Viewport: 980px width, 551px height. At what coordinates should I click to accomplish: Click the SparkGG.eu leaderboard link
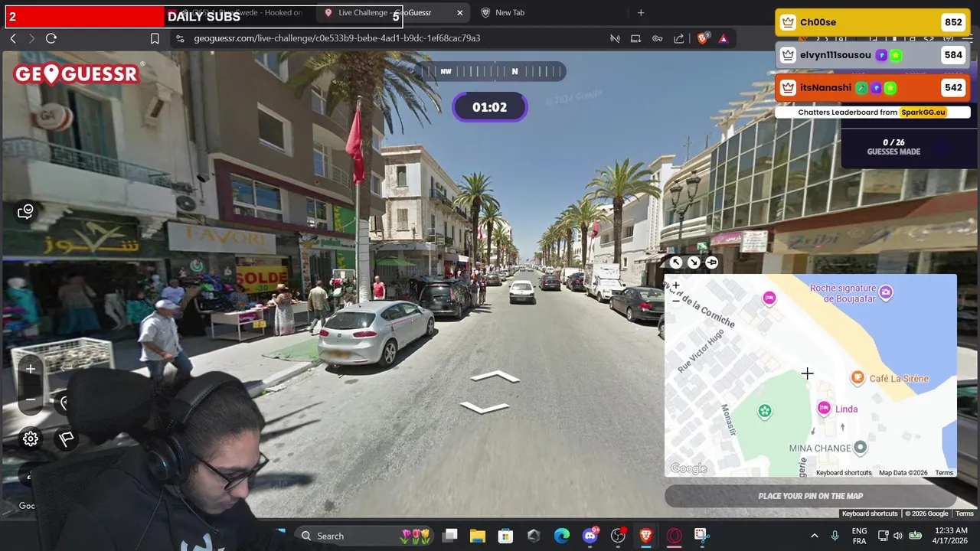pyautogui.click(x=923, y=112)
